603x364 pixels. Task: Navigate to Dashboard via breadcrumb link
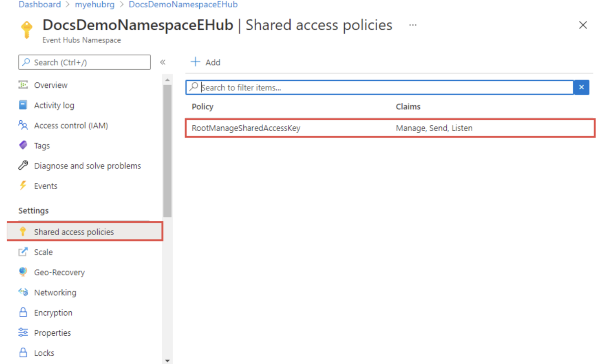[39, 4]
